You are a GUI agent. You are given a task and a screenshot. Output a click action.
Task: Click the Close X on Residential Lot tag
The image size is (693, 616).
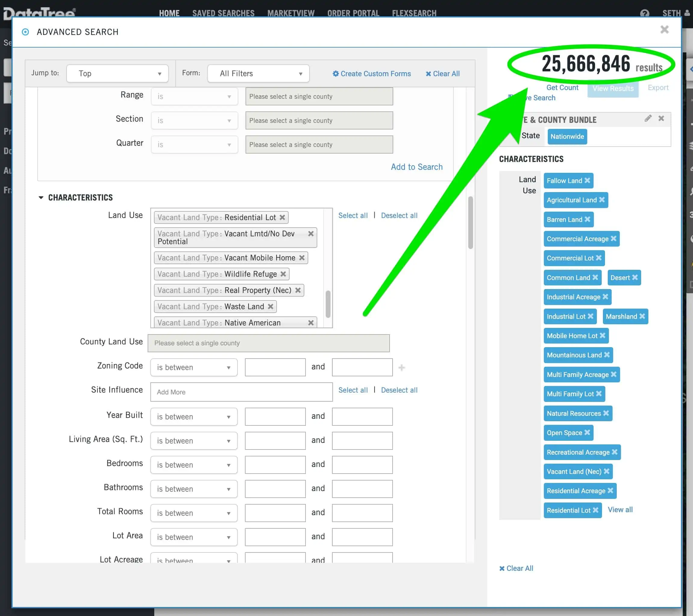coord(595,510)
